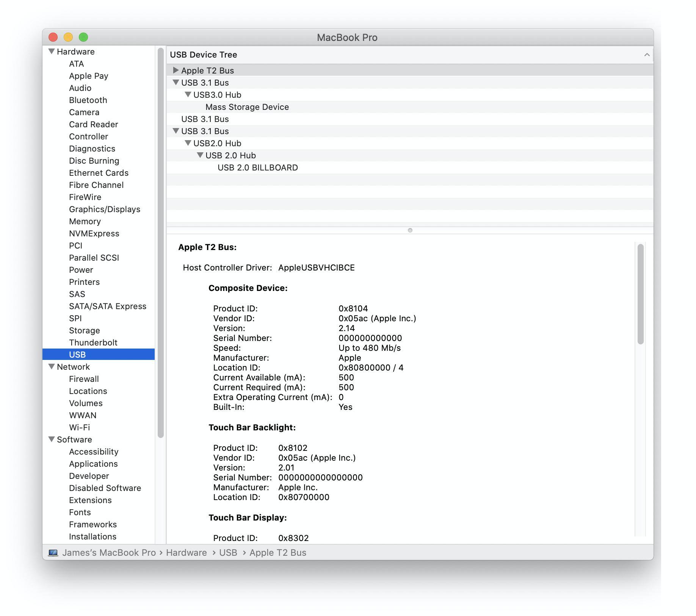Select Bluetooth from the sidebar
The width and height of the screenshot is (696, 616).
click(88, 100)
